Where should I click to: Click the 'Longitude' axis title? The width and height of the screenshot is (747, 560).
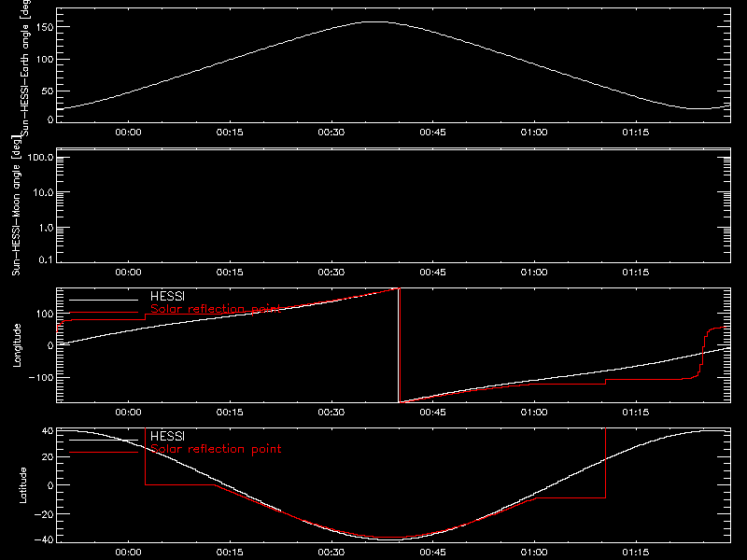[17, 345]
